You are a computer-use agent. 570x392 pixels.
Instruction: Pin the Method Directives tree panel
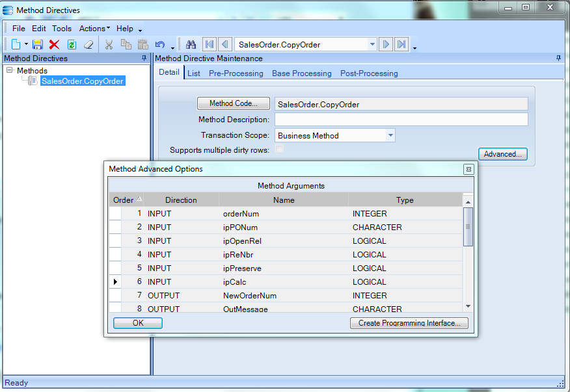click(144, 58)
